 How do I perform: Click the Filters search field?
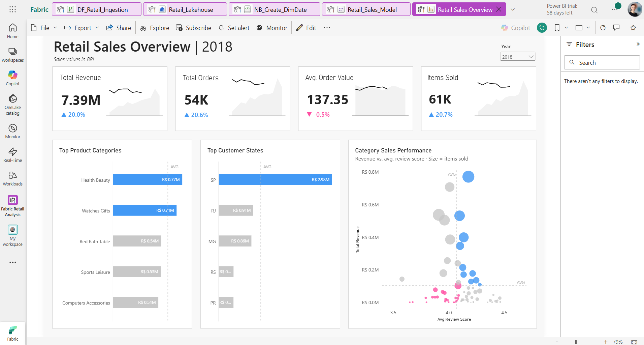coord(602,62)
